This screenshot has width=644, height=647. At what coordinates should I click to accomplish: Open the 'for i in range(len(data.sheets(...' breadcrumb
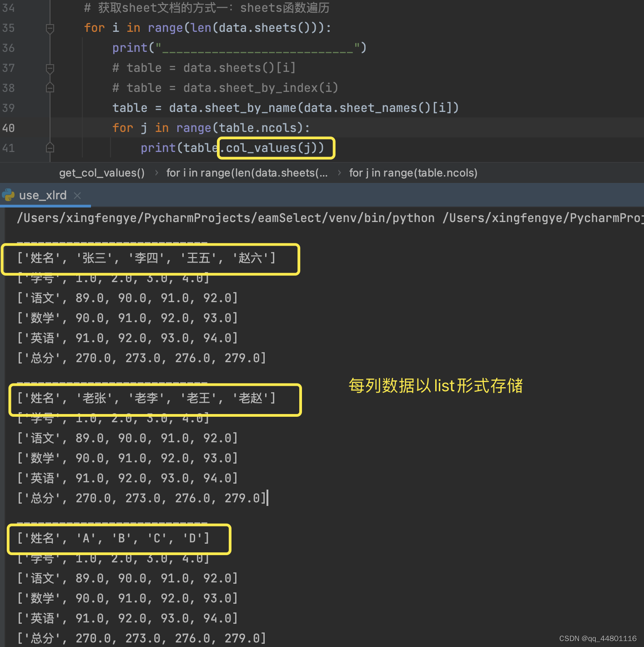[x=247, y=173]
